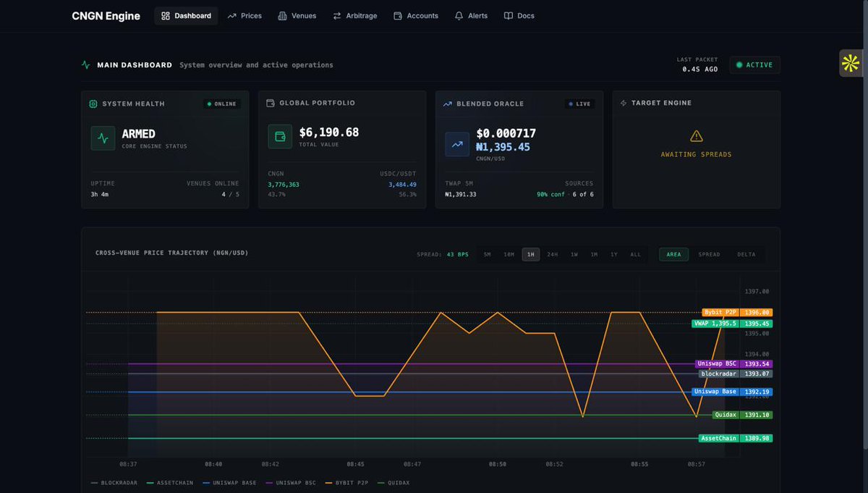This screenshot has width=868, height=493.
Task: Switch chart range to 24H
Action: pyautogui.click(x=553, y=255)
